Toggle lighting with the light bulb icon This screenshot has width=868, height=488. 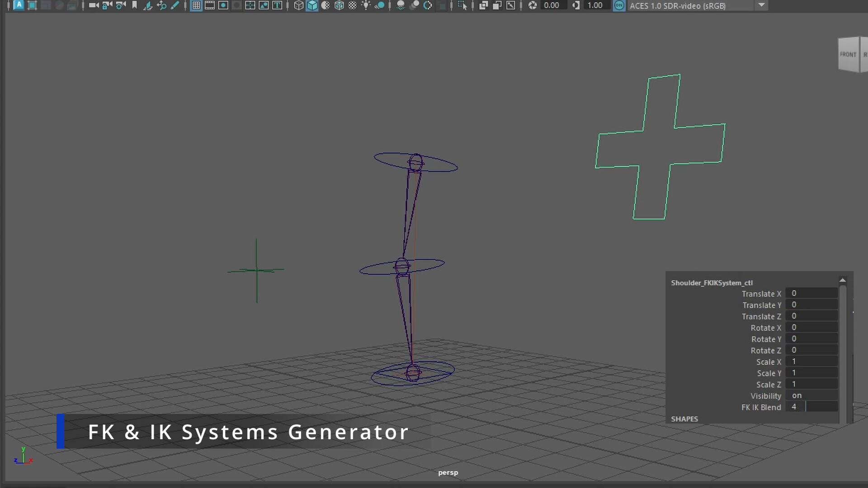pos(366,6)
